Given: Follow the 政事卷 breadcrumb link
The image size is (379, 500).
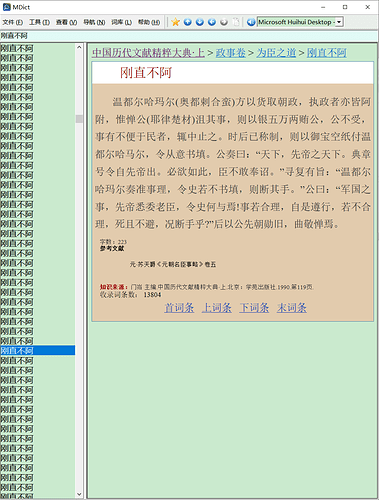Looking at the screenshot, I should tap(231, 53).
